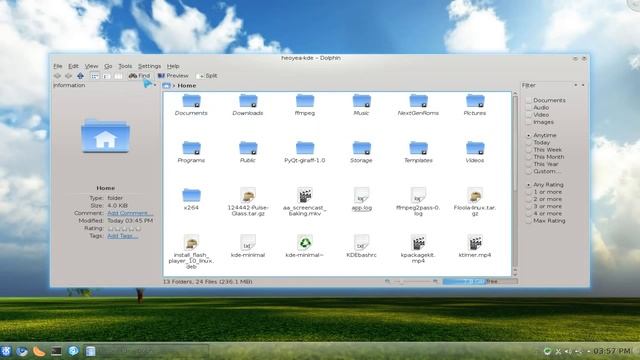
Task: Select the kde-minimal~ backup file
Action: coord(304,247)
